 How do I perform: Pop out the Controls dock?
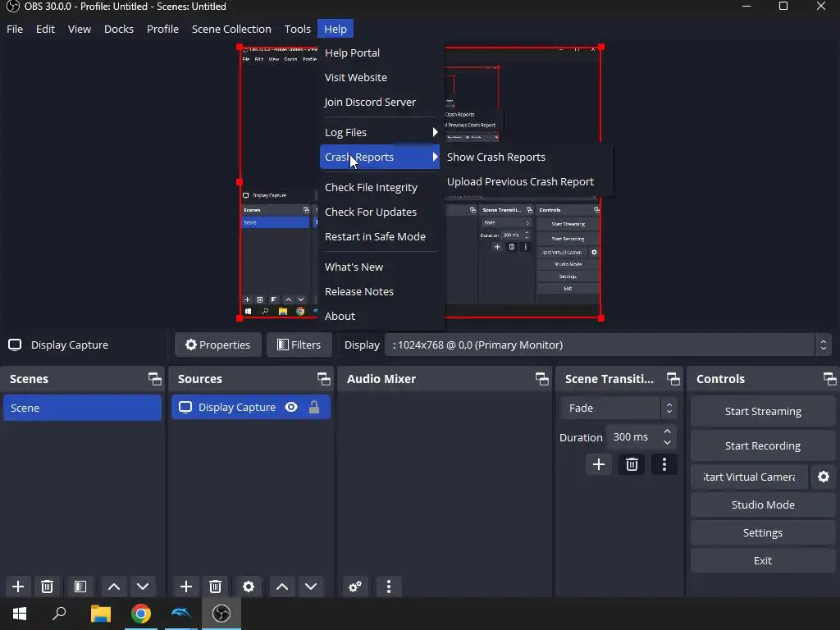coord(830,379)
